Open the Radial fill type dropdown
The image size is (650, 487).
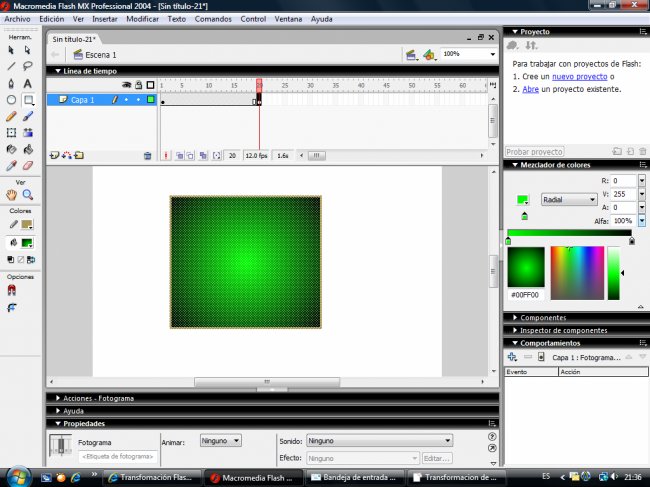pos(568,200)
